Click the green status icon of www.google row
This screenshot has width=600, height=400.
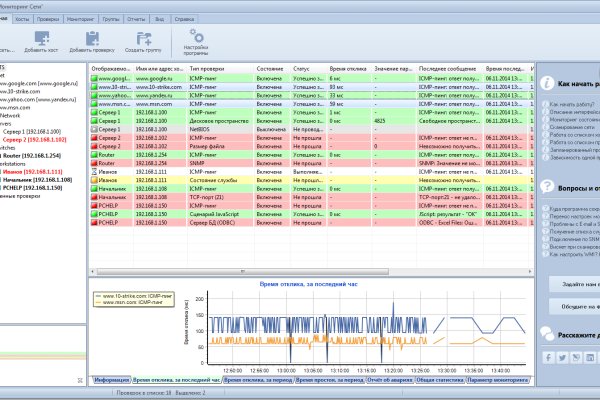[95, 77]
